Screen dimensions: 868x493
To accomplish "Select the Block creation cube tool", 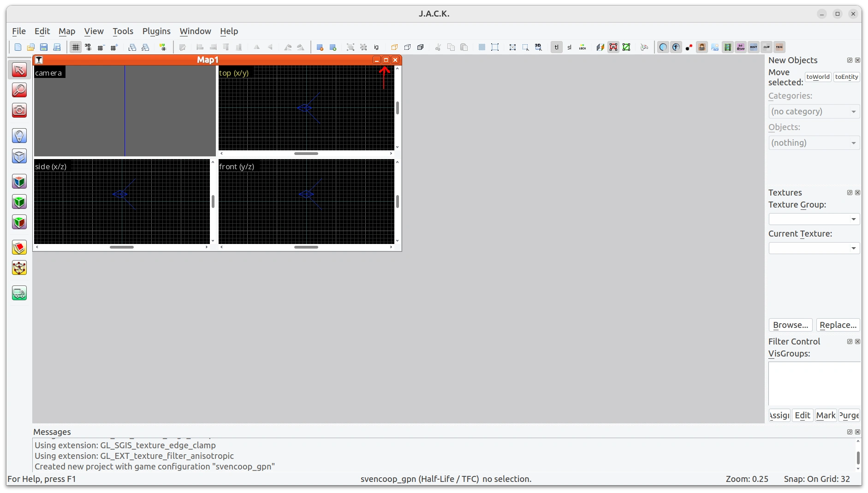I will point(19,156).
